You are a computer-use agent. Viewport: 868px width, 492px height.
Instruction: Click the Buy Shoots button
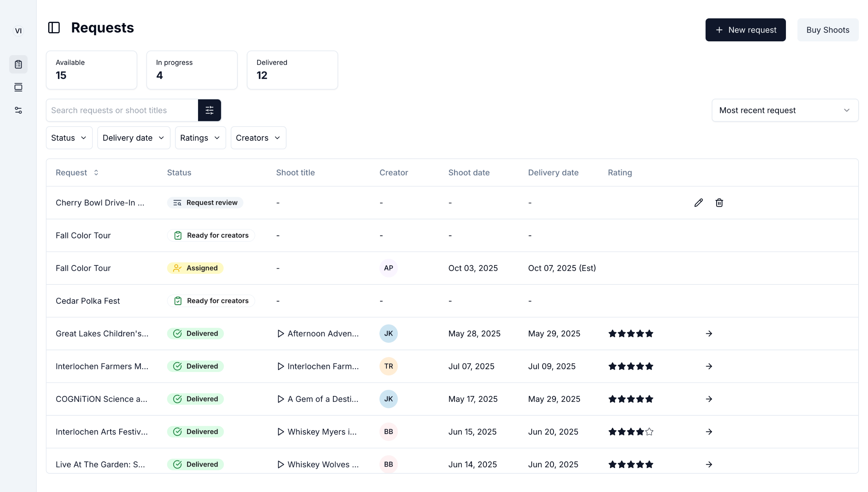827,30
